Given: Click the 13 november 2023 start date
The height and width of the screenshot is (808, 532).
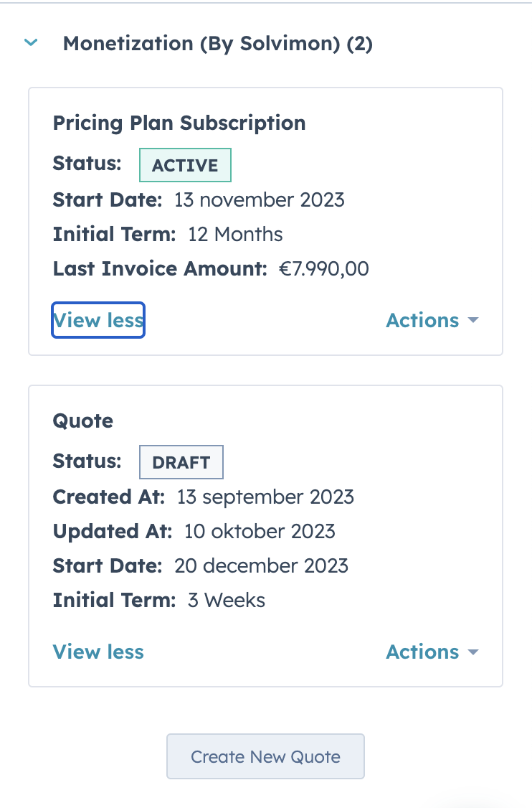Looking at the screenshot, I should click(260, 199).
